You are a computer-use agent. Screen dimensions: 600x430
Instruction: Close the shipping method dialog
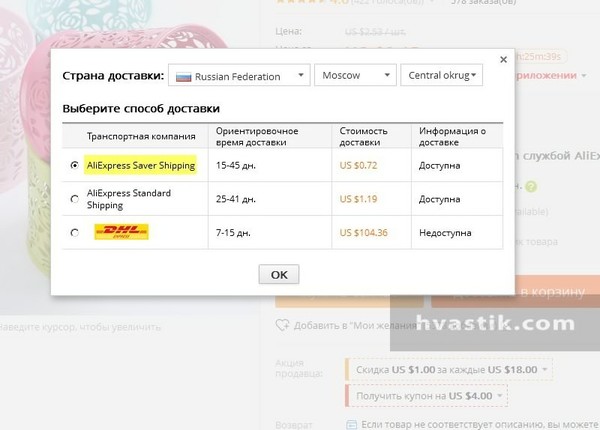point(503,60)
